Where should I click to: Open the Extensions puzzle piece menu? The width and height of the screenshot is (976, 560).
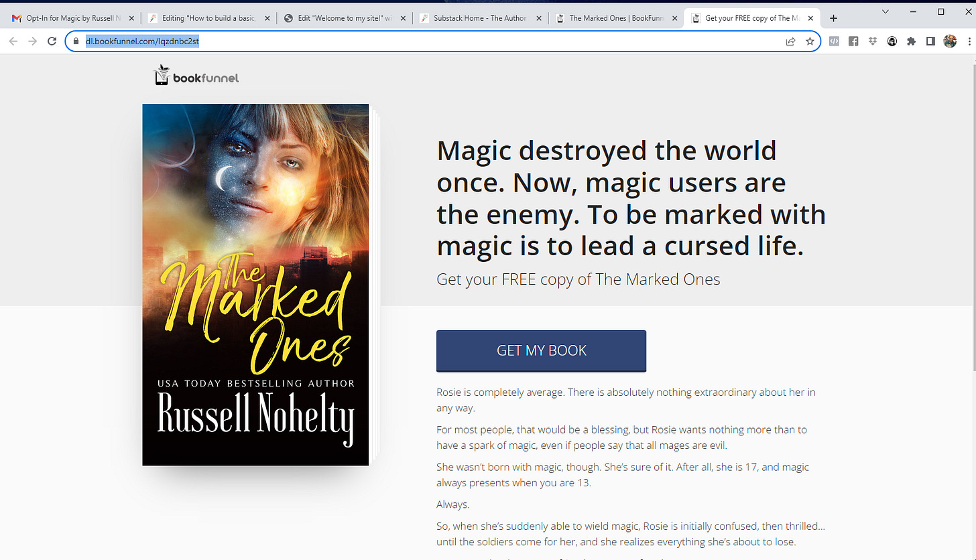(x=911, y=42)
